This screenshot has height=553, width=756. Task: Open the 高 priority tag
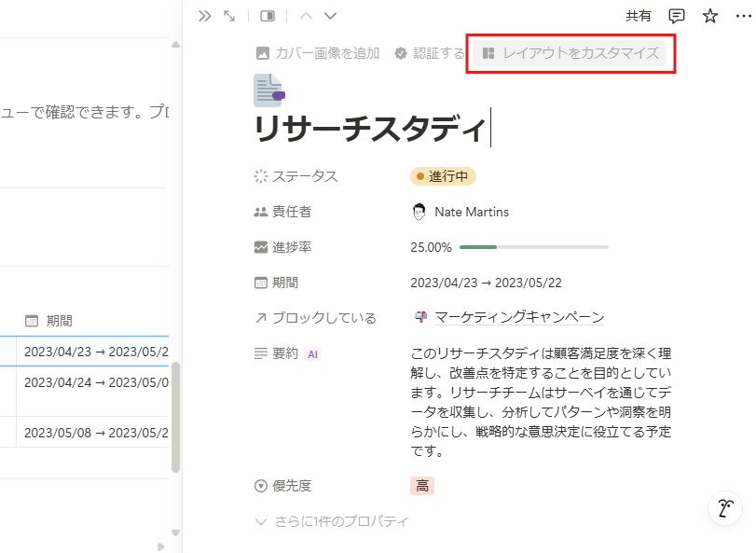[x=422, y=486]
